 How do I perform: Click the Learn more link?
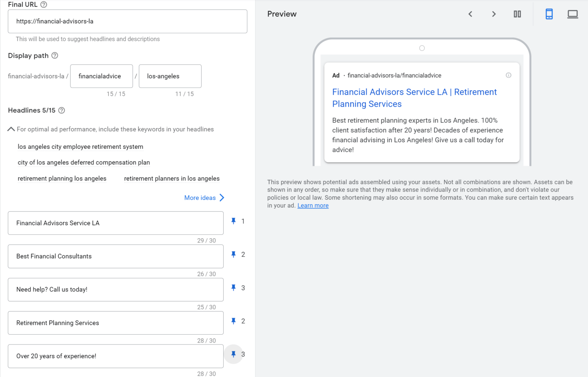(x=313, y=205)
